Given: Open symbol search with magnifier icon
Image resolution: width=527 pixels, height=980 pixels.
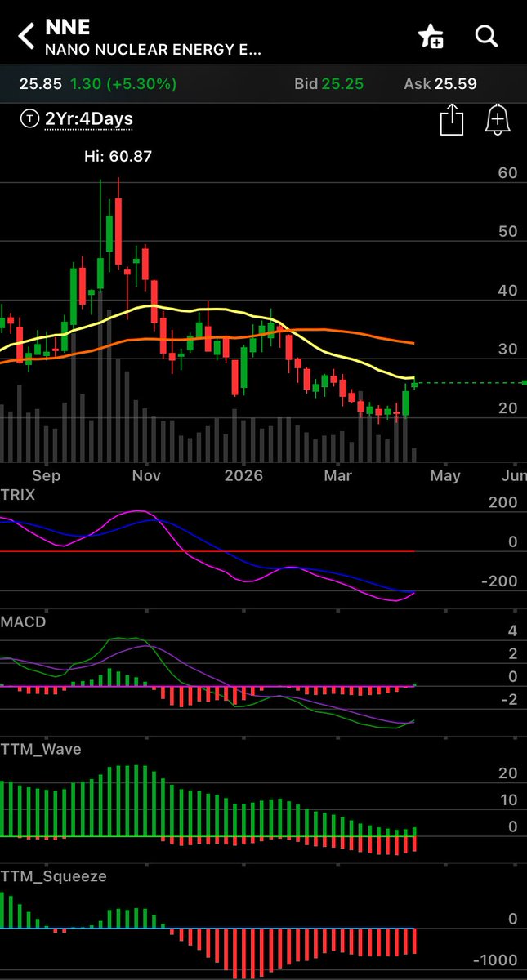Looking at the screenshot, I should coord(487,36).
